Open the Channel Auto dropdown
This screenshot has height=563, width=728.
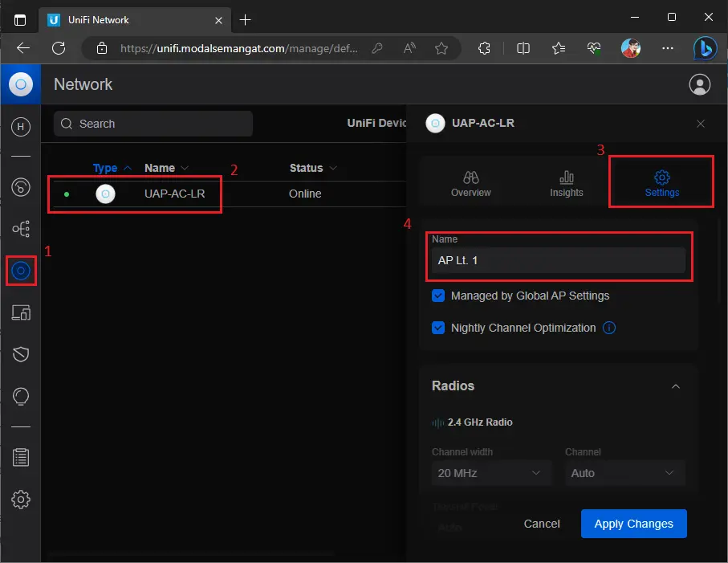click(625, 473)
